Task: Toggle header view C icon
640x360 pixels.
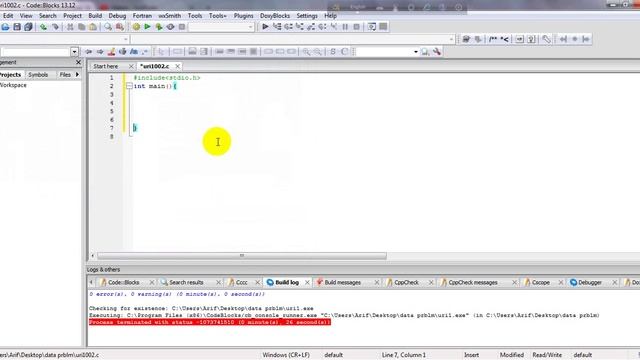Action: [x=344, y=52]
